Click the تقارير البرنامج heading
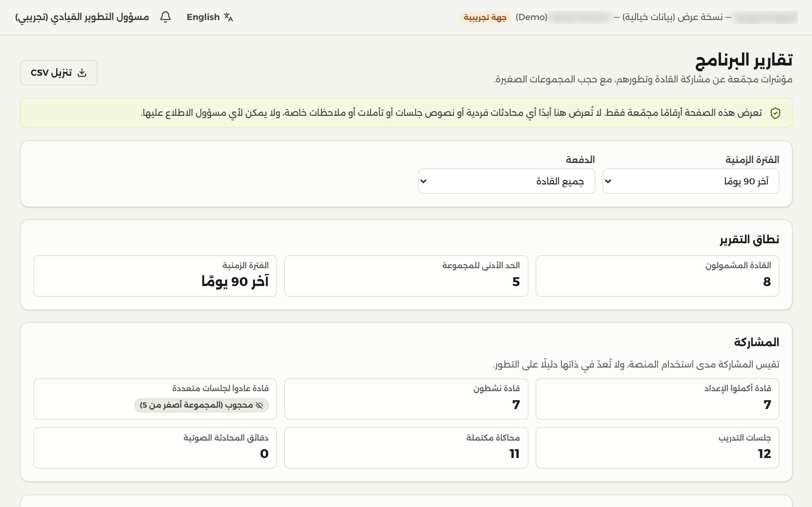The height and width of the screenshot is (507, 812). coord(744,60)
